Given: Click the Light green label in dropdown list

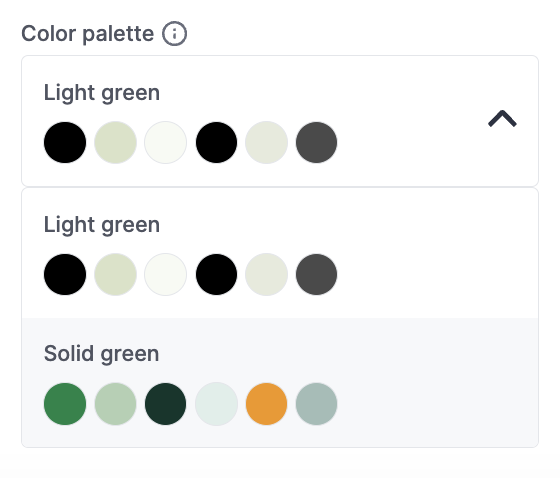Looking at the screenshot, I should coord(102,225).
